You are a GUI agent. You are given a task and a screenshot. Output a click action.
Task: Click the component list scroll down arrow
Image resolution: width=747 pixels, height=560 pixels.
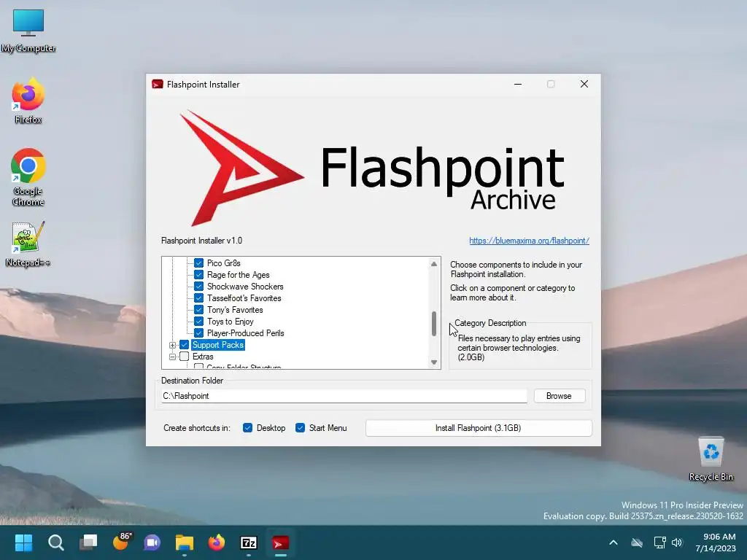(x=433, y=362)
